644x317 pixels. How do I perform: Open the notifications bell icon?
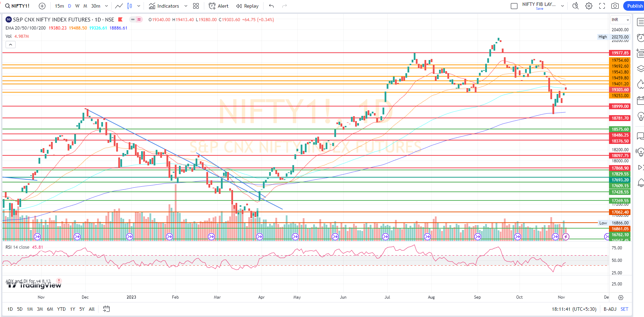pos(640,182)
